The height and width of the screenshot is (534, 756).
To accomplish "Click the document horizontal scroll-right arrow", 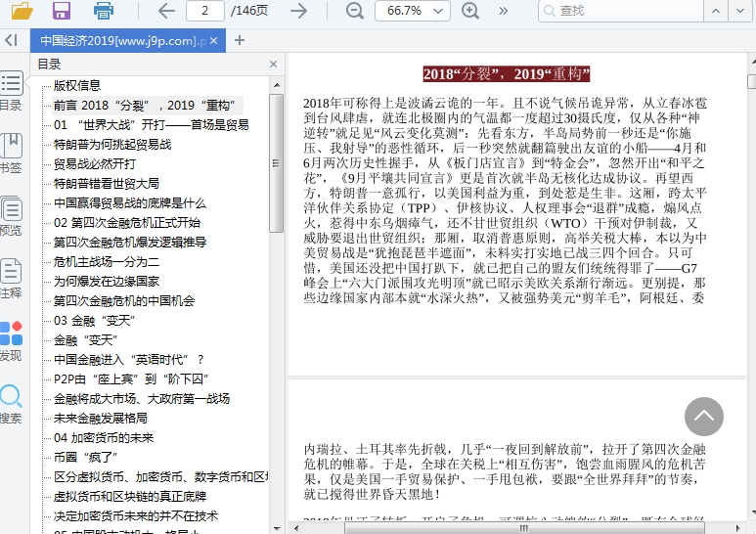I will (738, 528).
